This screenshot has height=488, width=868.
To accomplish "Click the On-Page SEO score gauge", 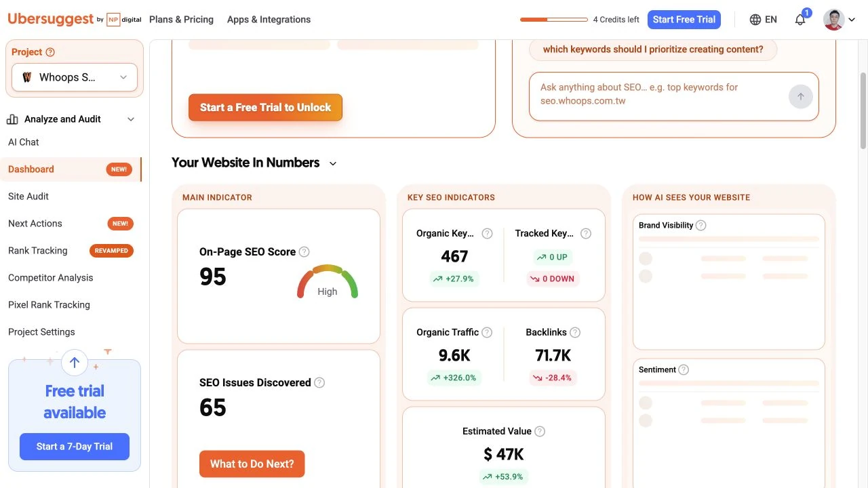I will [328, 281].
